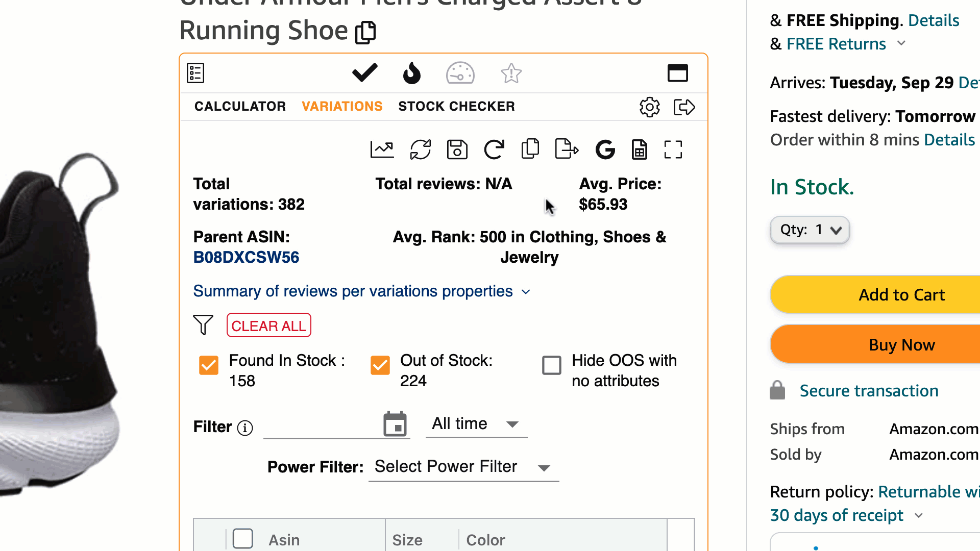Image resolution: width=980 pixels, height=551 pixels.
Task: Click the sync arrows icon
Action: point(421,149)
